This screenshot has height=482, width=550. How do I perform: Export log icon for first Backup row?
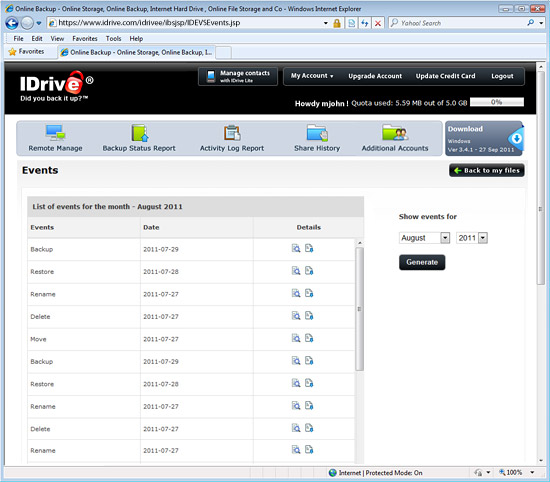pyautogui.click(x=309, y=248)
